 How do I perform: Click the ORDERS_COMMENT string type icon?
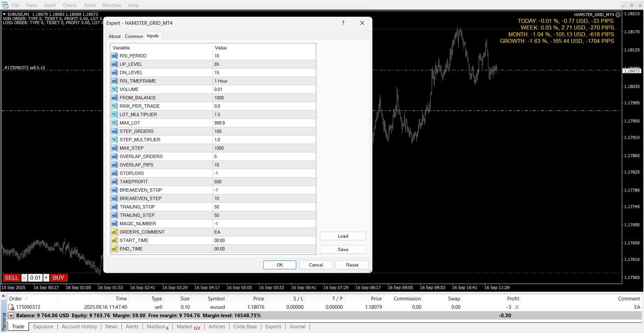[114, 232]
